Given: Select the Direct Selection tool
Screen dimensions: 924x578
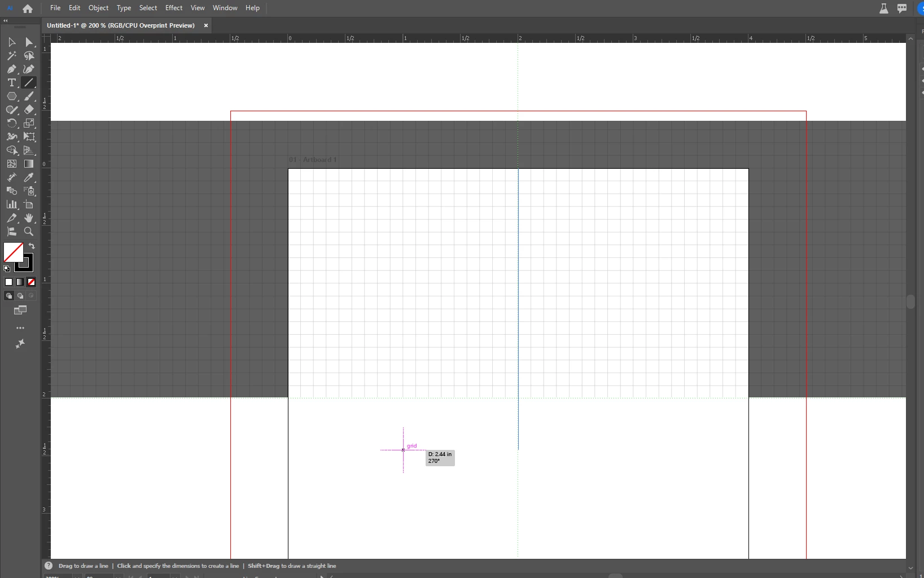Looking at the screenshot, I should (29, 42).
